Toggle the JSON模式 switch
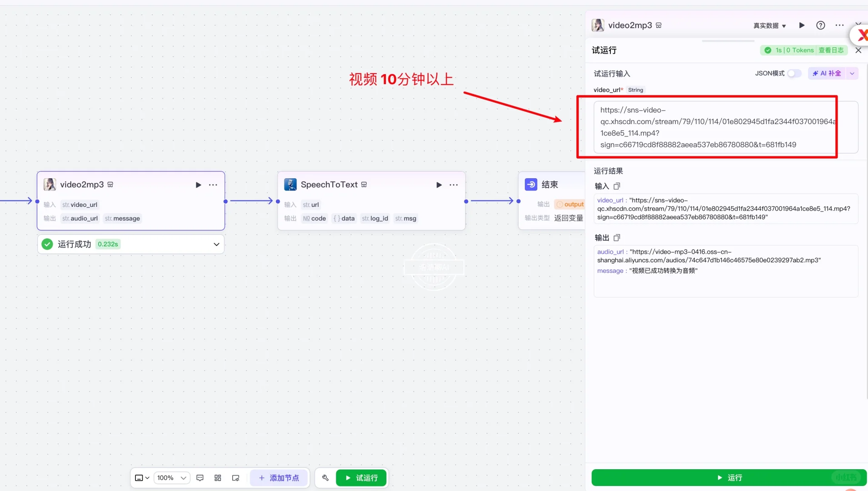Screen dimensions: 868x491 coord(794,73)
